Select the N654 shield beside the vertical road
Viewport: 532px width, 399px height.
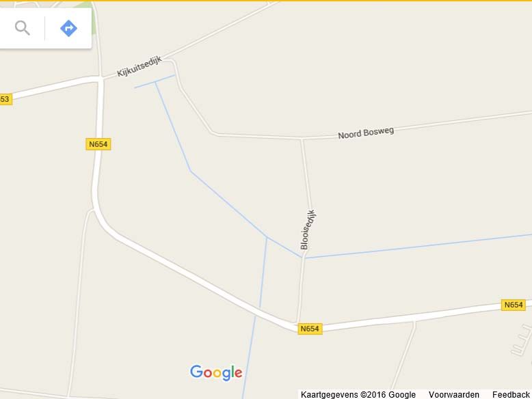click(98, 144)
